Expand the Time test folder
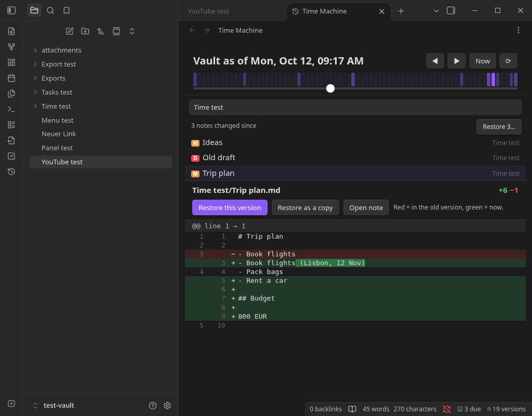532x416 pixels. [x=101, y=106]
